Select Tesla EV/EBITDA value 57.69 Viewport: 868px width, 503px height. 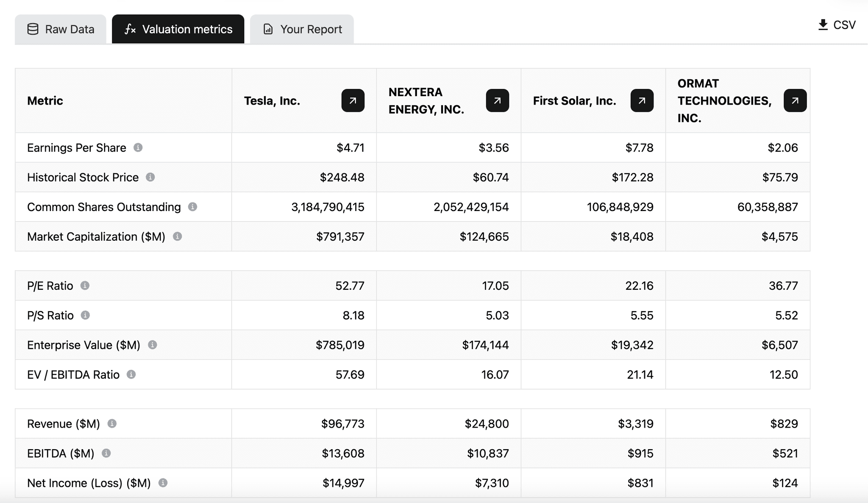pos(350,375)
